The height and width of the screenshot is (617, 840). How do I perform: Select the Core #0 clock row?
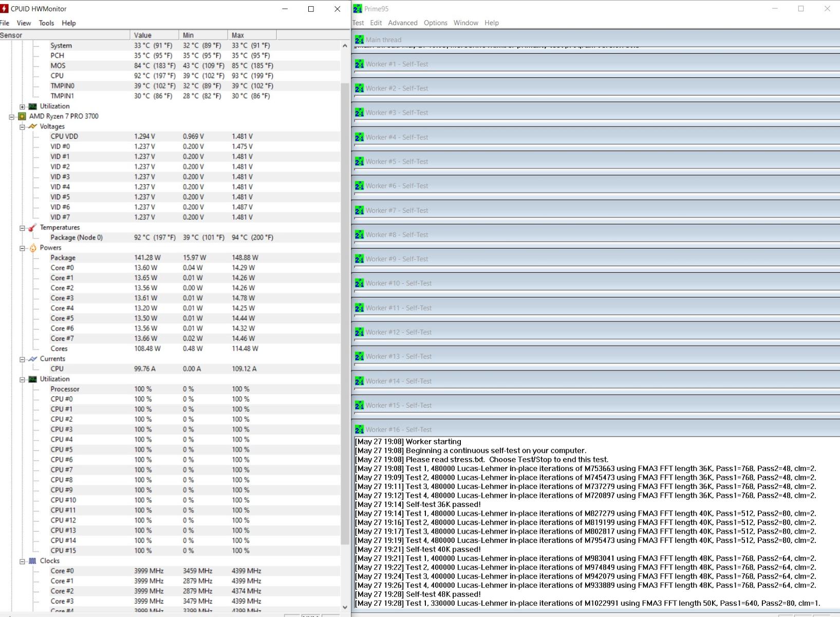pyautogui.click(x=170, y=571)
